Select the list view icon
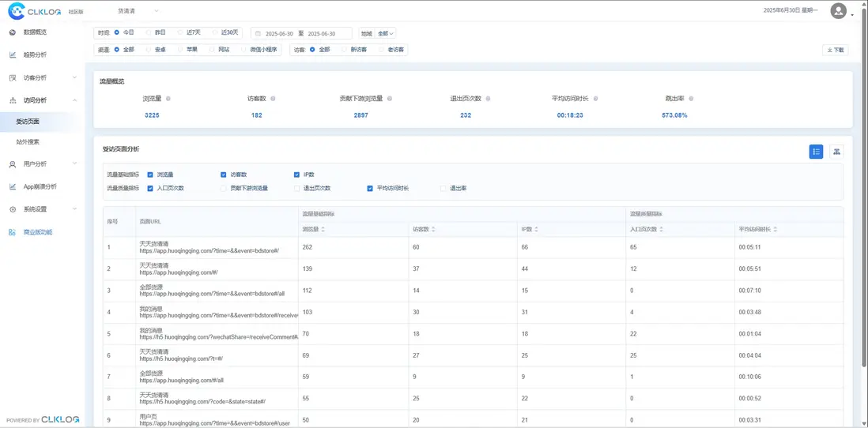The width and height of the screenshot is (868, 428). click(x=816, y=152)
